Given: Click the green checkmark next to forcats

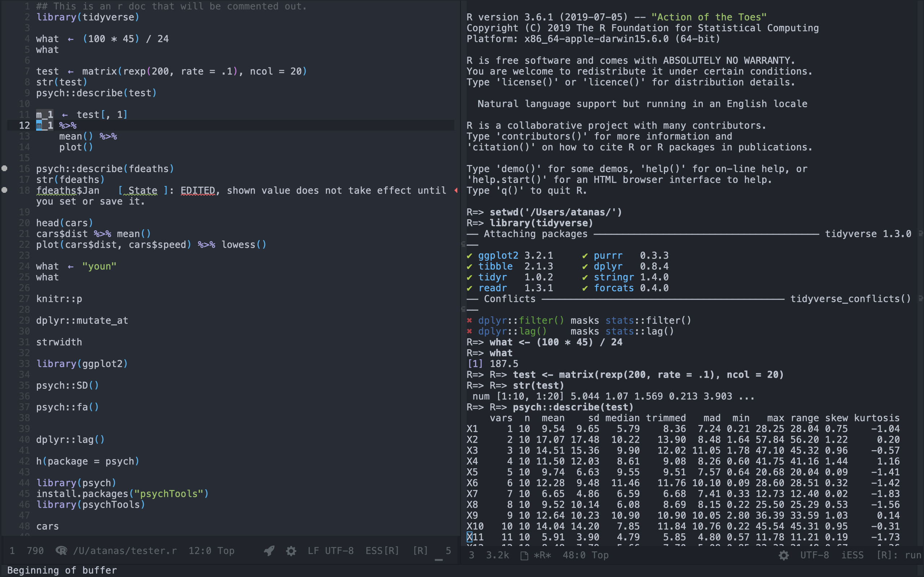Looking at the screenshot, I should point(585,288).
